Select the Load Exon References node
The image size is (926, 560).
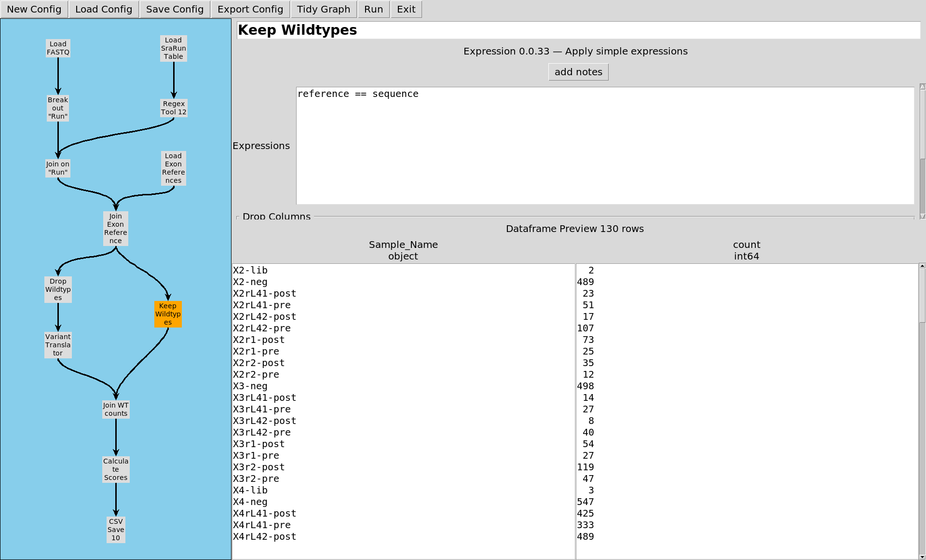pos(173,168)
